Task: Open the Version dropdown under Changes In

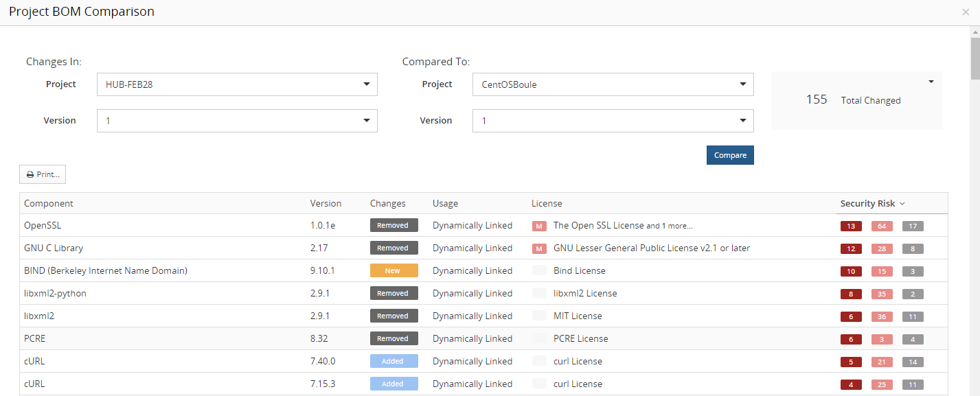Action: [237, 121]
